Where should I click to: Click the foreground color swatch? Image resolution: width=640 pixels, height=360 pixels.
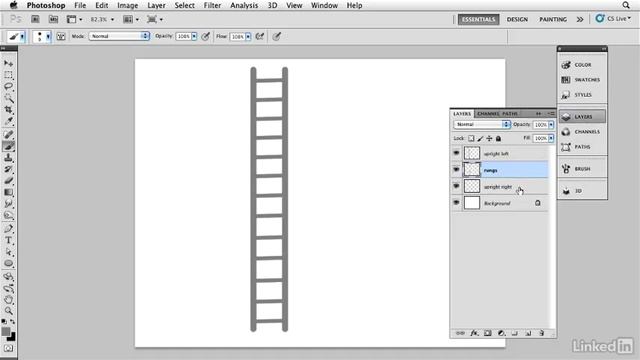[6, 332]
